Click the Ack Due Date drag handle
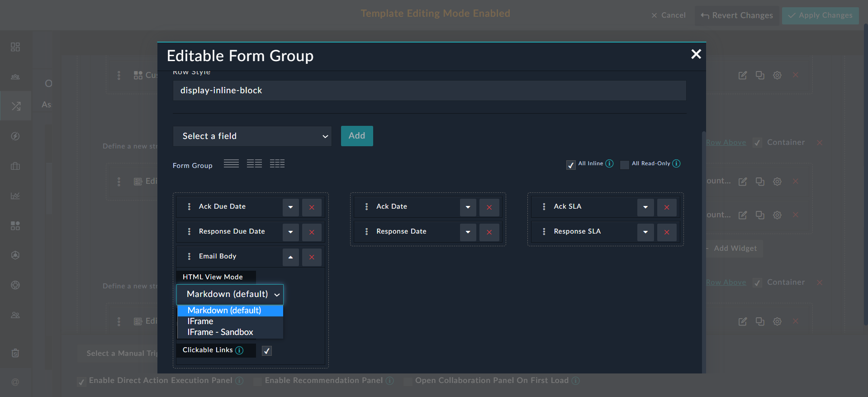The height and width of the screenshot is (397, 868). coord(189,206)
